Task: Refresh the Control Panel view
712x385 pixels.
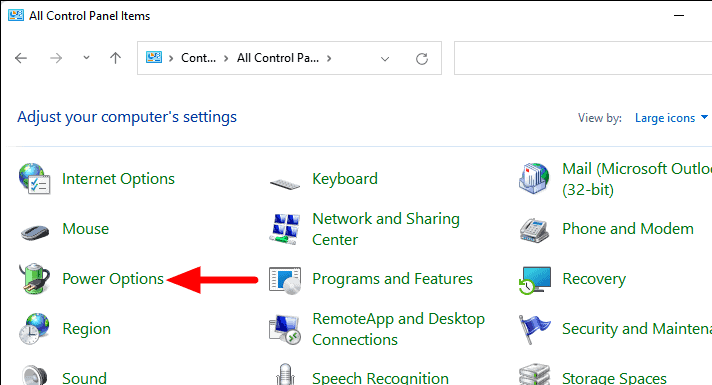Action: (422, 59)
